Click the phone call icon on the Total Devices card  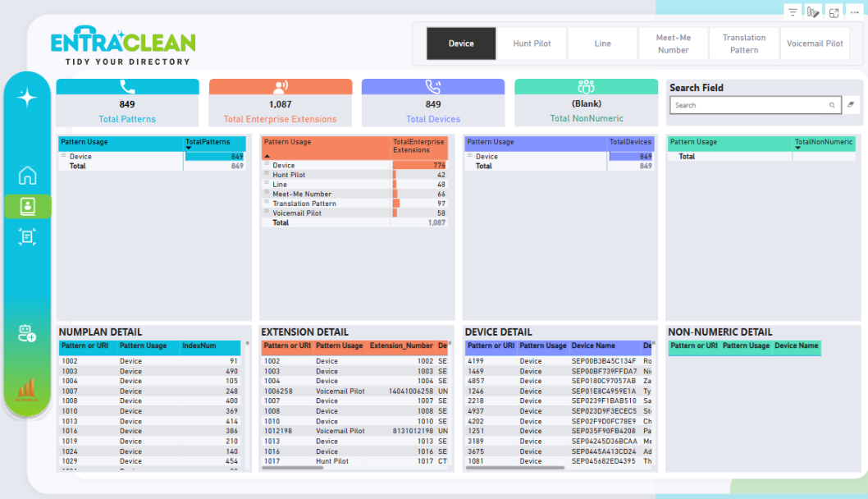(433, 86)
